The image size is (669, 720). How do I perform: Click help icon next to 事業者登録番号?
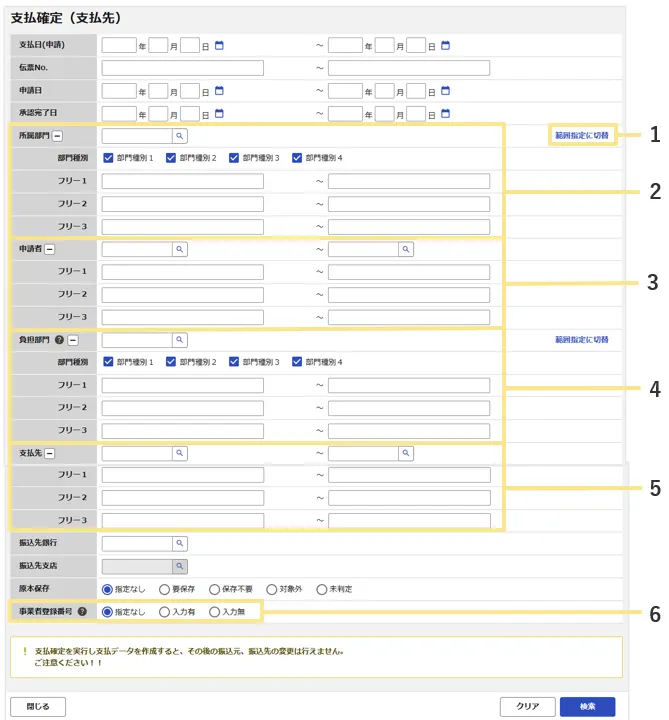click(x=83, y=611)
